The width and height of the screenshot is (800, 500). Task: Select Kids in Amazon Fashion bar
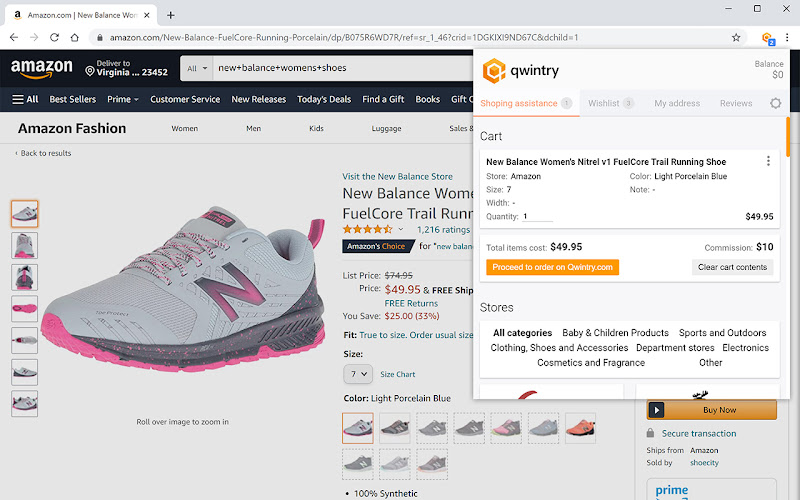[316, 129]
